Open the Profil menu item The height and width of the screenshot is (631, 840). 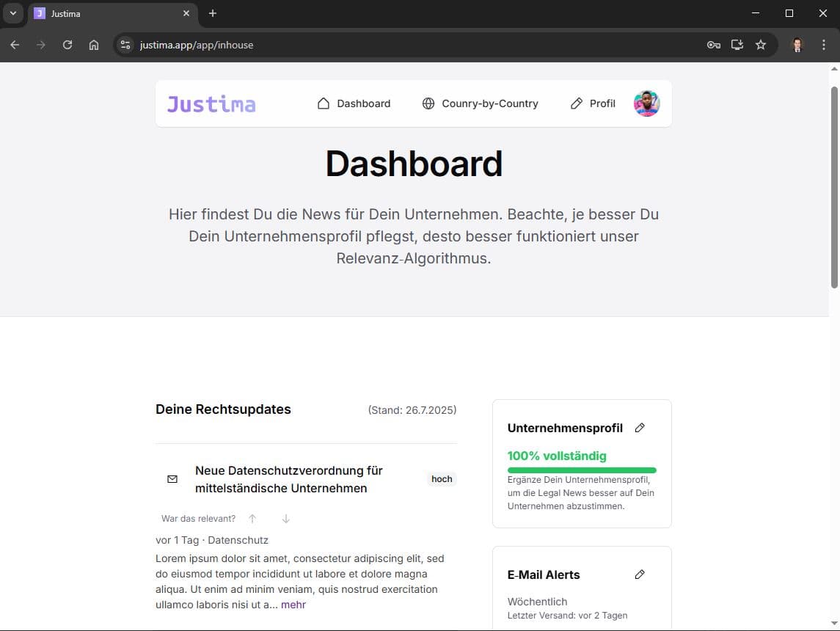click(602, 103)
